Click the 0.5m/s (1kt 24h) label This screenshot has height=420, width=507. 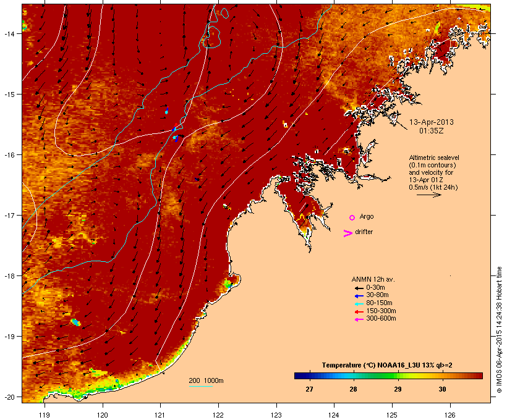[x=433, y=187]
